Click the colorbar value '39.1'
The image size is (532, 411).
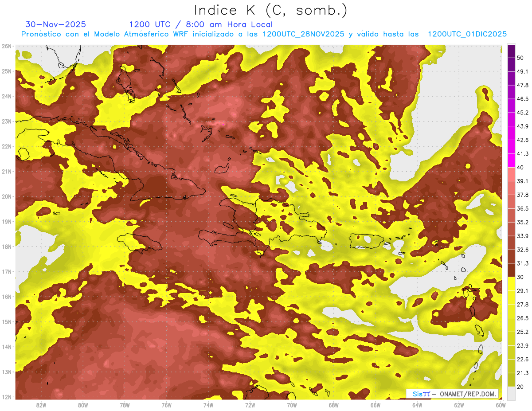pos(523,181)
